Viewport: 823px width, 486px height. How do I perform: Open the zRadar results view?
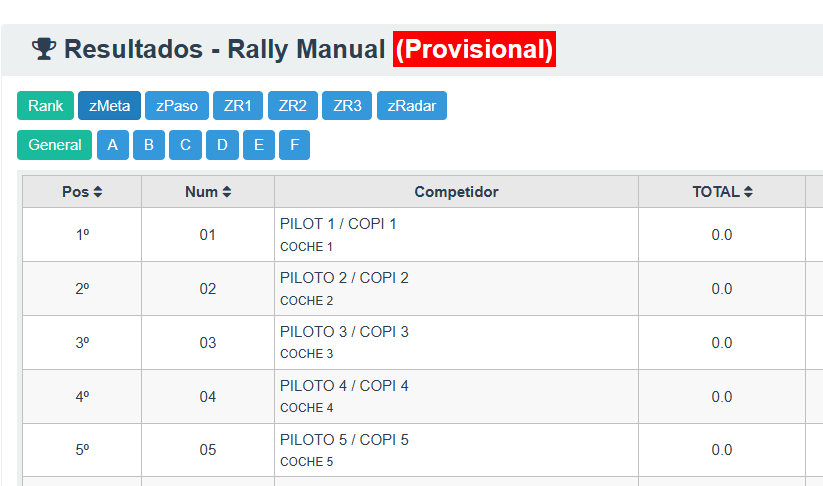pos(411,106)
